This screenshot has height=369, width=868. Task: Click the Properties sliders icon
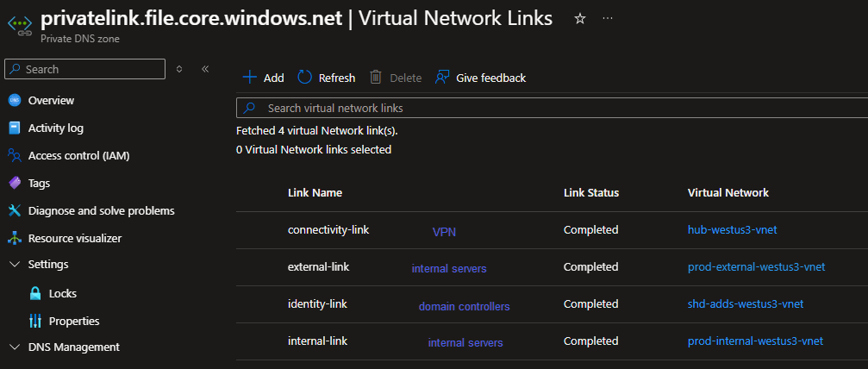(35, 321)
